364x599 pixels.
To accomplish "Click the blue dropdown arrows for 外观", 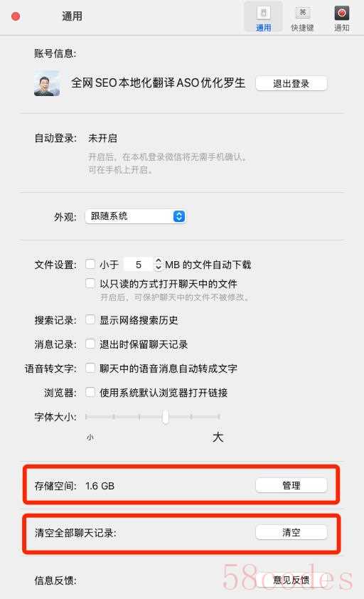I will coord(178,216).
